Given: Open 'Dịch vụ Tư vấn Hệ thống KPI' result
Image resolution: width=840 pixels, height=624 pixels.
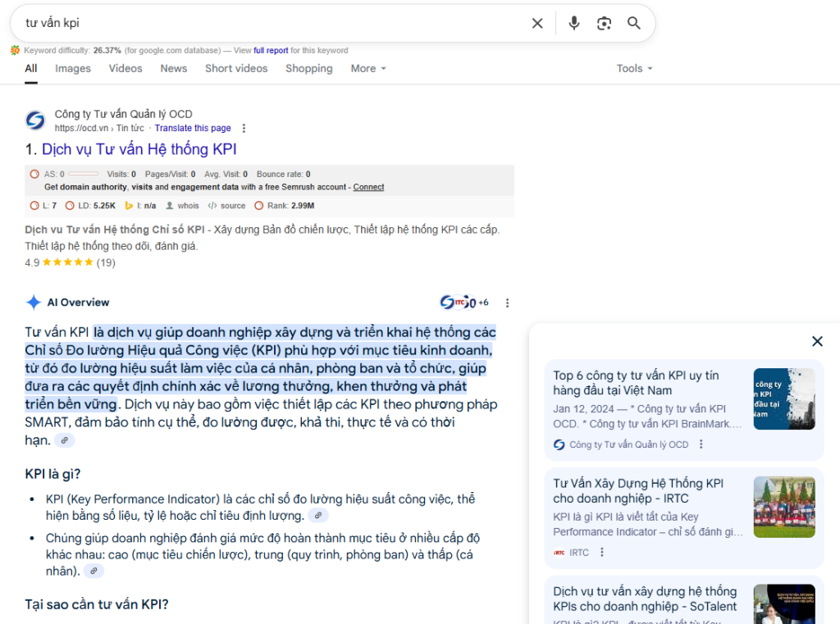Looking at the screenshot, I should click(139, 149).
